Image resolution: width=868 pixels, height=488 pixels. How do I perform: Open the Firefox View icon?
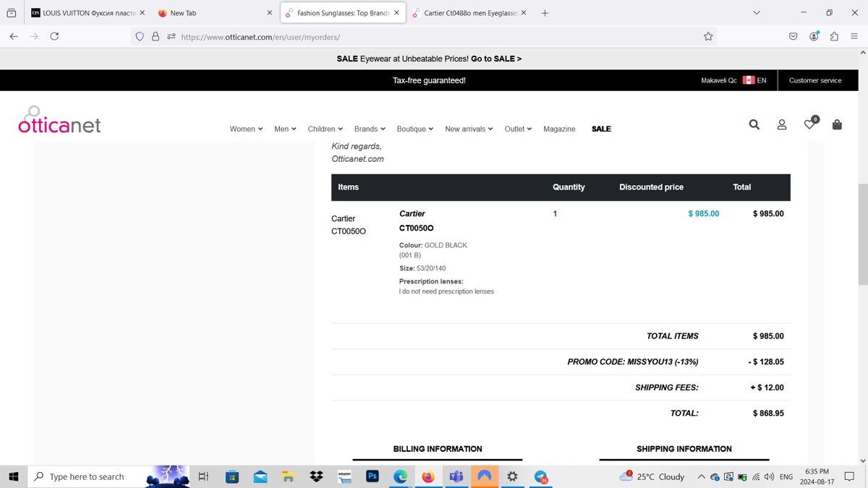11,13
